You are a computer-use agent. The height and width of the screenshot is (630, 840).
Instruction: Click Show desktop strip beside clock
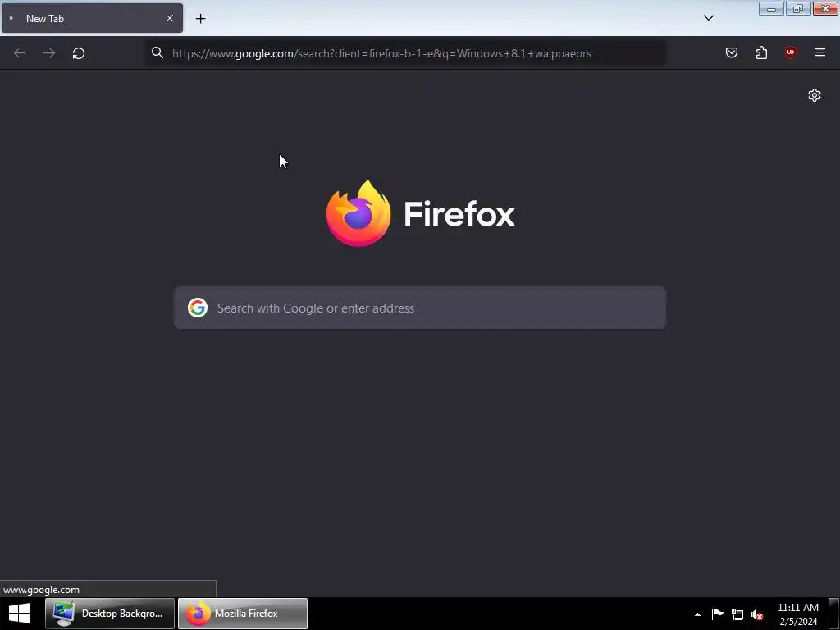[834, 614]
